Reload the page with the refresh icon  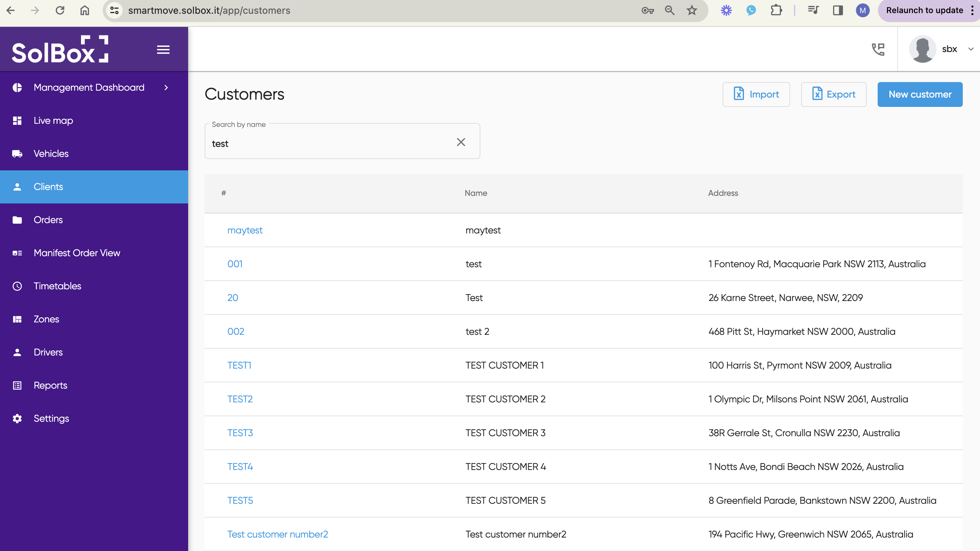tap(60, 10)
